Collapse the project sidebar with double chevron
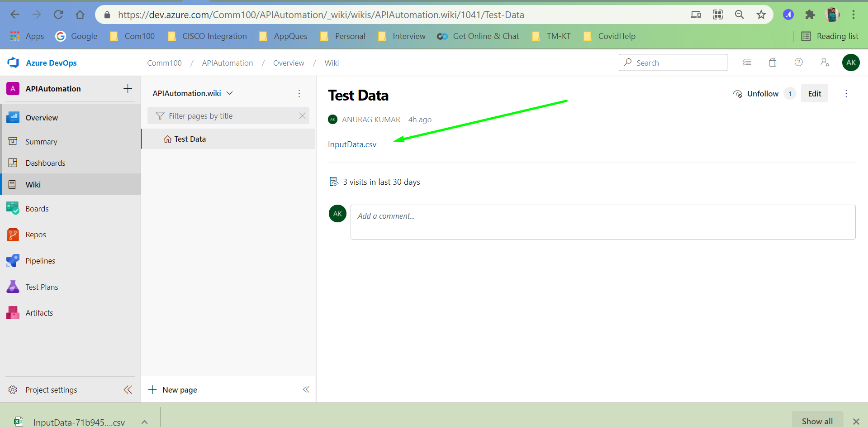 (128, 389)
